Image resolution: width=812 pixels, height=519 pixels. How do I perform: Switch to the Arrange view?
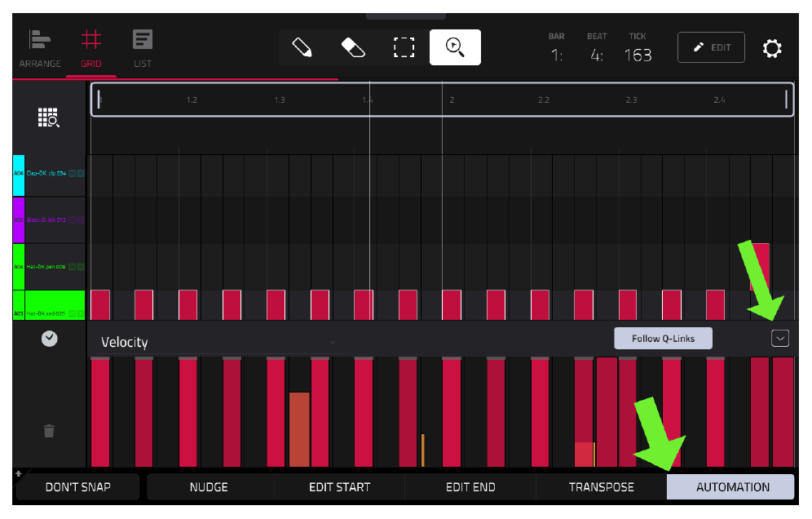tap(40, 48)
